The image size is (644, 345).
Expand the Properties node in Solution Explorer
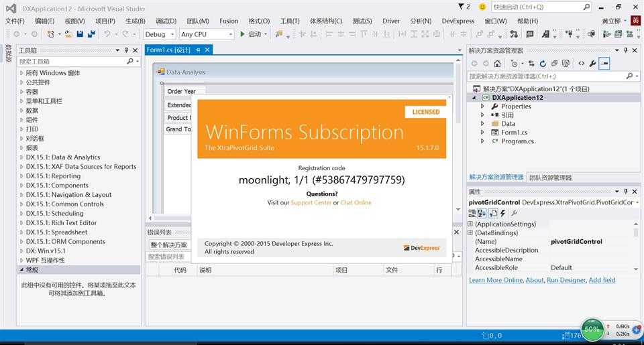482,107
